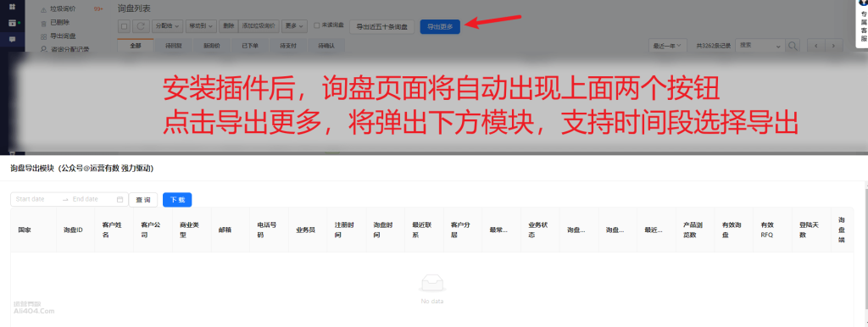Click the 添加垃圾询价 button

click(259, 26)
